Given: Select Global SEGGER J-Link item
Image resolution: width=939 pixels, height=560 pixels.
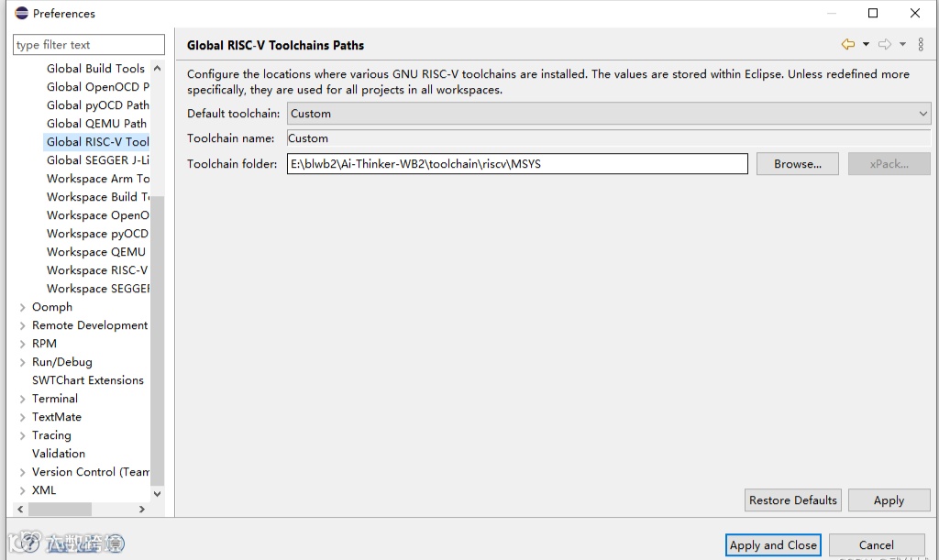Looking at the screenshot, I should (x=97, y=160).
